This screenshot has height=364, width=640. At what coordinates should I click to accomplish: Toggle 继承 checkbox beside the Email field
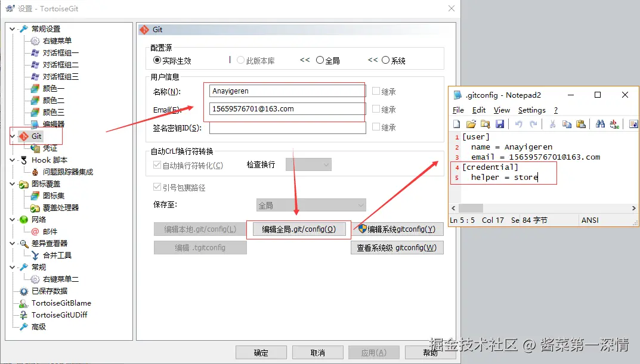pos(376,109)
